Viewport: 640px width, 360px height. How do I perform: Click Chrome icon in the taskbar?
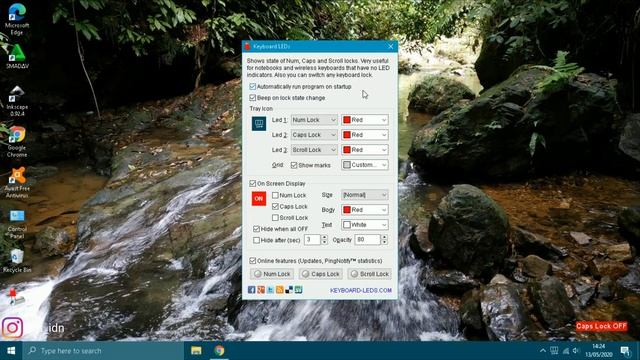pyautogui.click(x=219, y=351)
